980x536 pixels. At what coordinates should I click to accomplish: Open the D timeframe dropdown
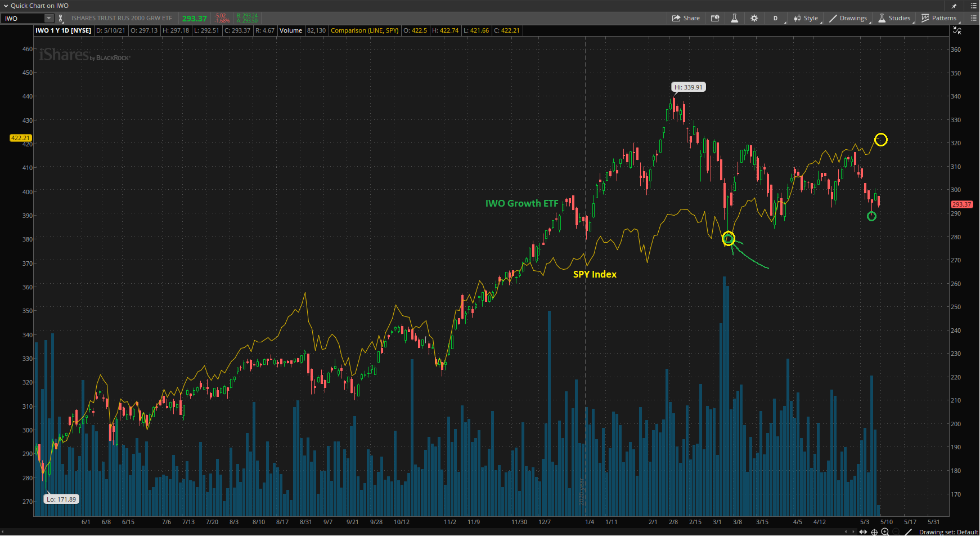pyautogui.click(x=775, y=18)
